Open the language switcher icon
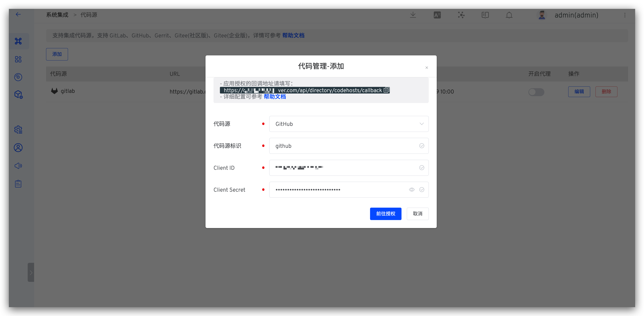Viewport: 644px width, 316px height. [x=437, y=15]
